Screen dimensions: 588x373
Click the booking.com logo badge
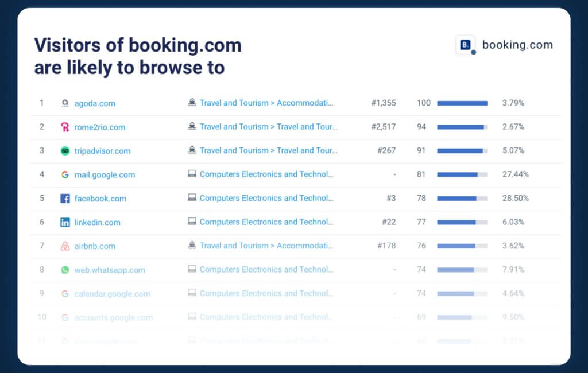[465, 45]
